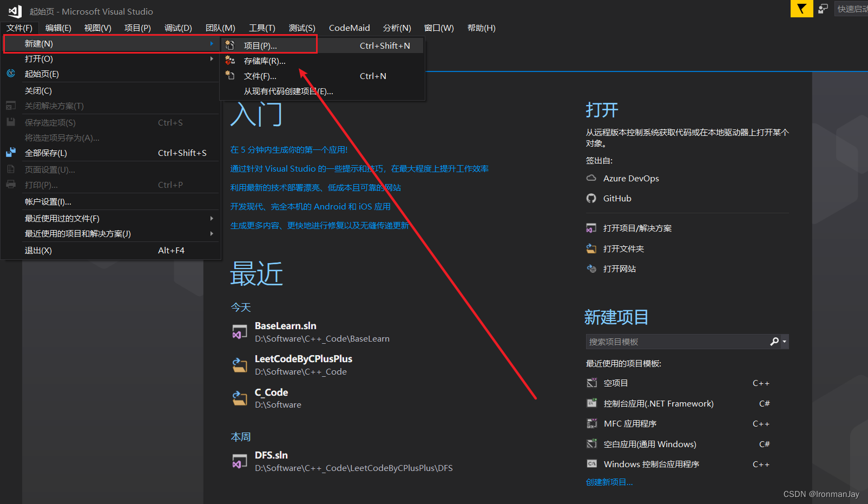Click the Visual Studio logo icon
The image size is (868, 504).
15,11
